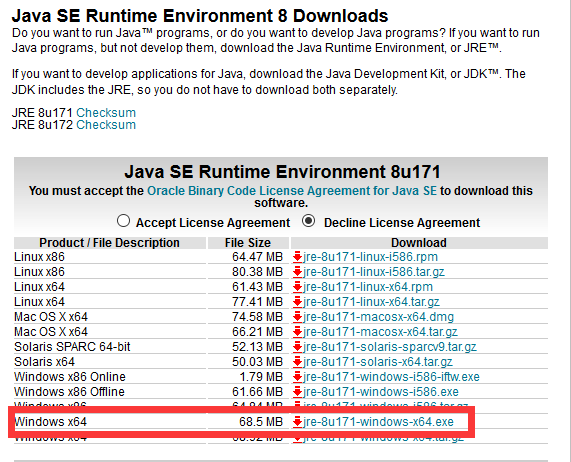Image resolution: width=571 pixels, height=462 pixels.
Task: Click red arrow icon beside linux-i586.rpm
Action: pos(298,257)
